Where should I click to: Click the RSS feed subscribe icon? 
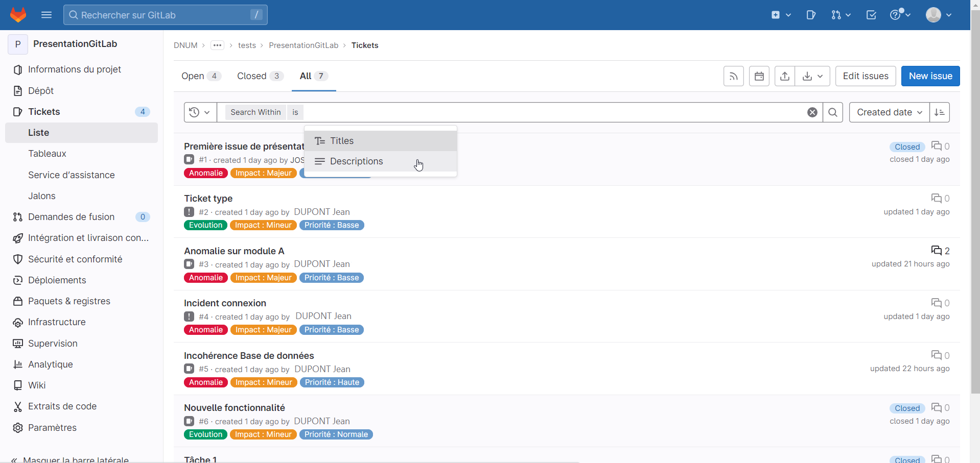pos(733,76)
